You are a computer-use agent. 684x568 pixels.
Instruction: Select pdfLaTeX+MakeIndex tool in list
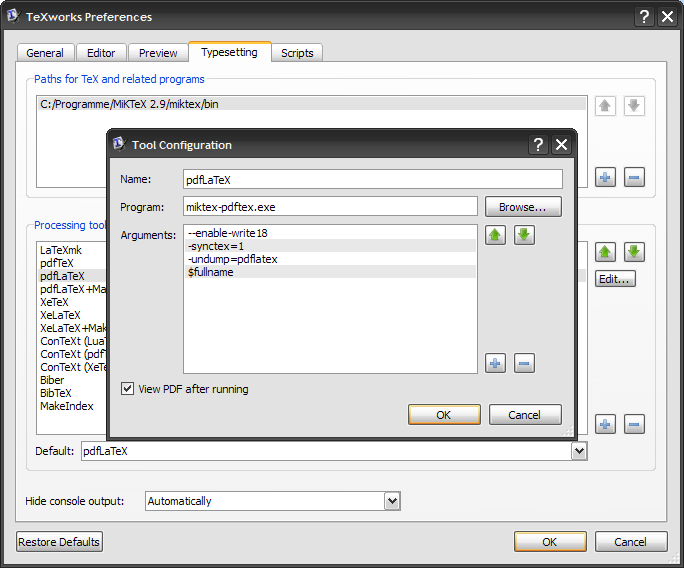(73, 289)
